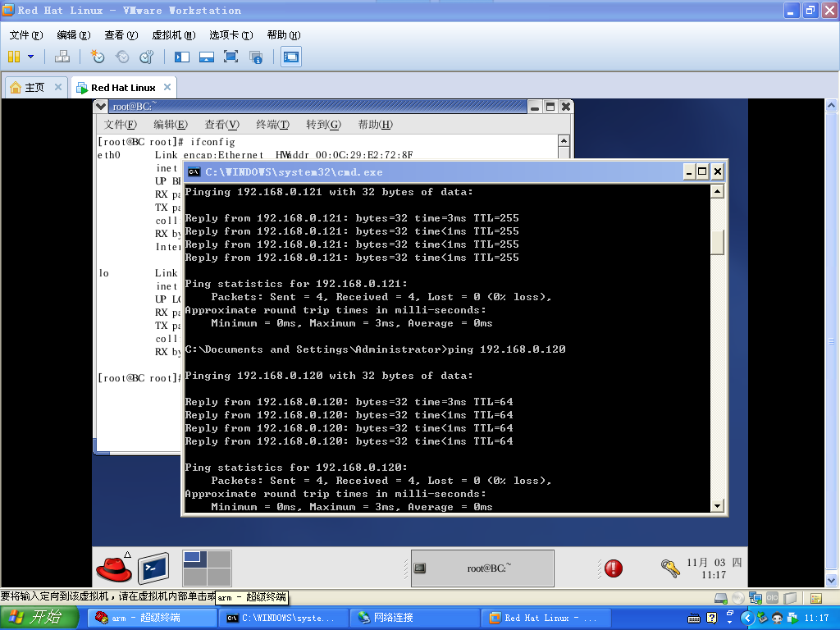Screen dimensions: 840x630
Task: Click the Windows tray clock 11:17
Action: coord(816,618)
